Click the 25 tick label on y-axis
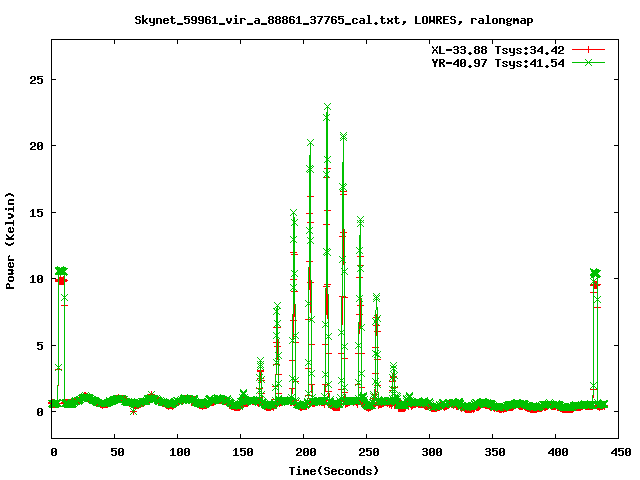 38,79
